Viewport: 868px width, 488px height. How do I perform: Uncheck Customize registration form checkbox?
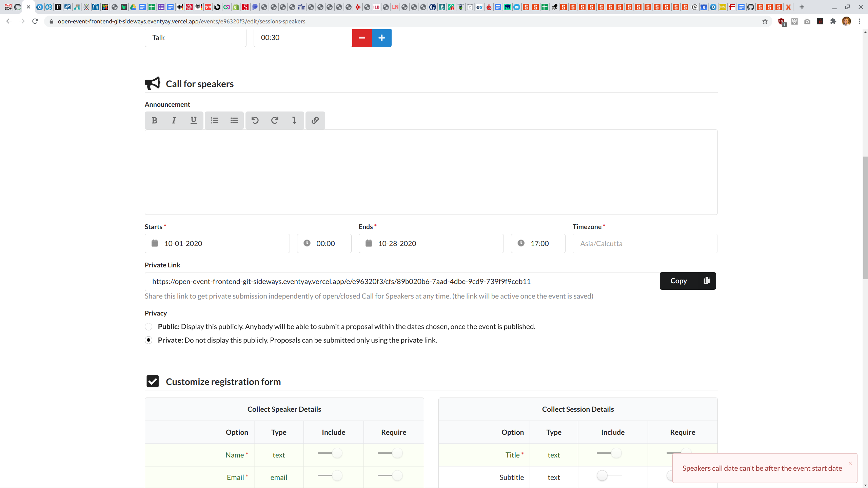(153, 381)
